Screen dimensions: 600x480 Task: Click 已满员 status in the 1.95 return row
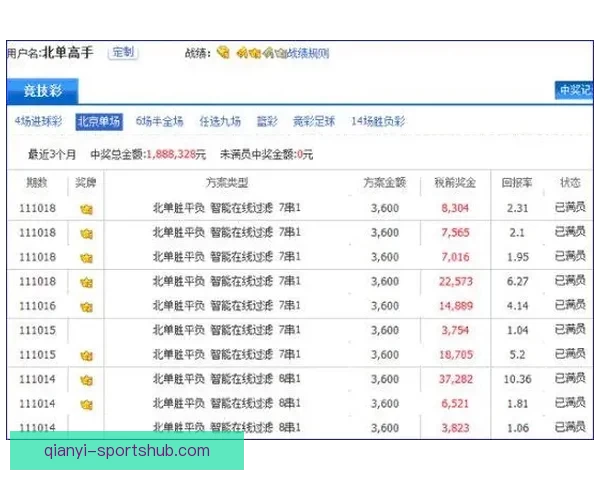pos(570,256)
